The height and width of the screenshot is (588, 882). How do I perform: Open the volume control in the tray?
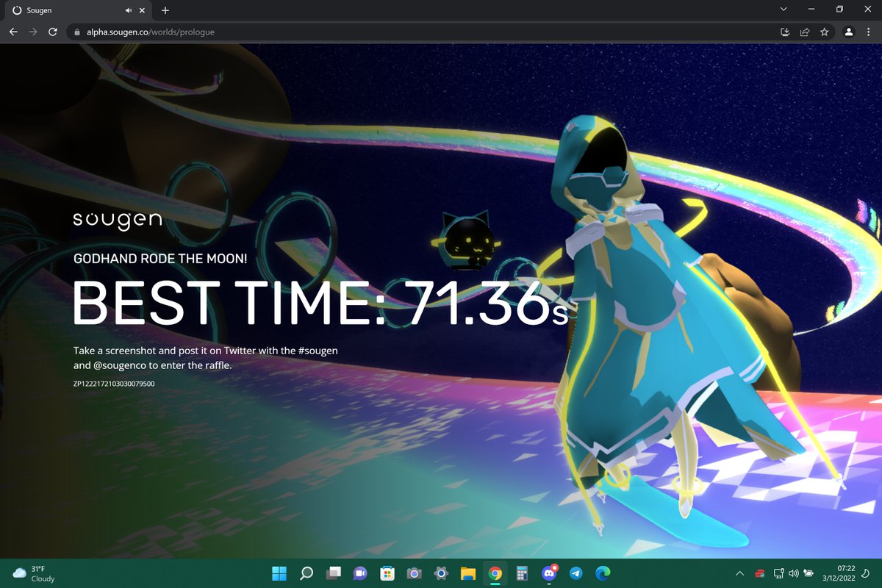[x=794, y=573]
